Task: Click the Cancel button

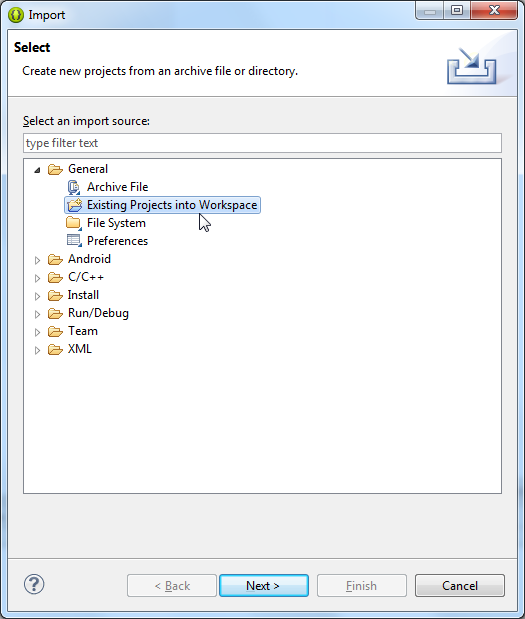Action: pos(459,585)
